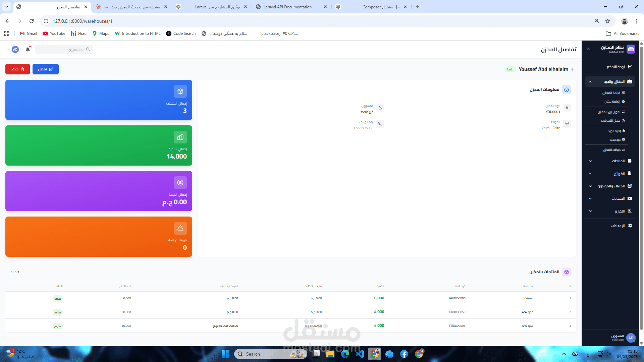Click the blue تعديل edit button

46,69
